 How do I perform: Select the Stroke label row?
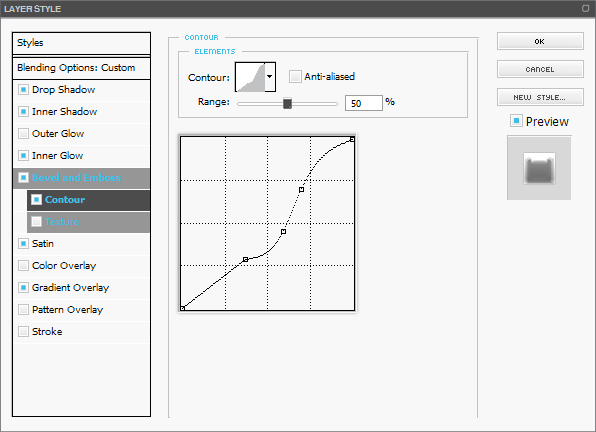pyautogui.click(x=81, y=332)
